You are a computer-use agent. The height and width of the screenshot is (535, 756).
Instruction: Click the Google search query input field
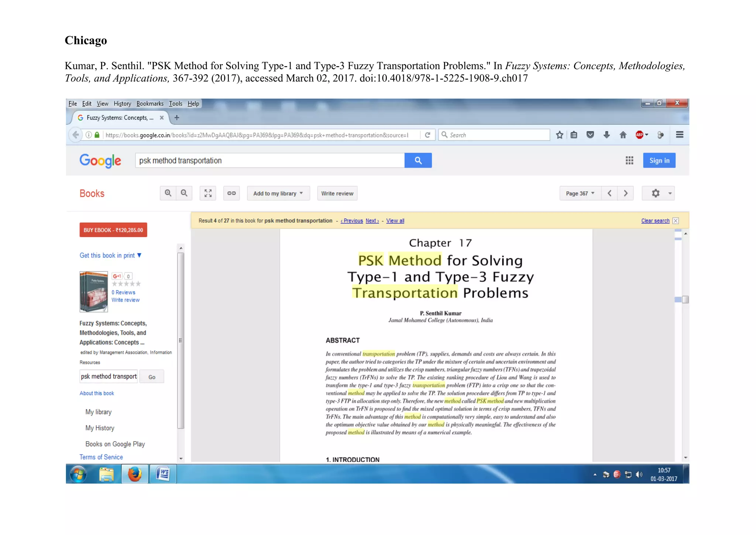[x=270, y=160]
